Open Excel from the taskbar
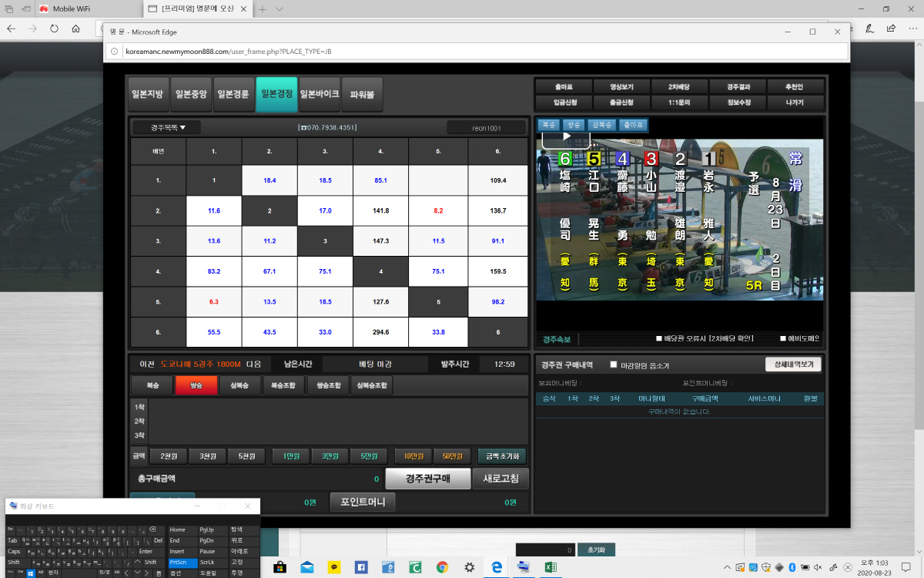 (551, 567)
